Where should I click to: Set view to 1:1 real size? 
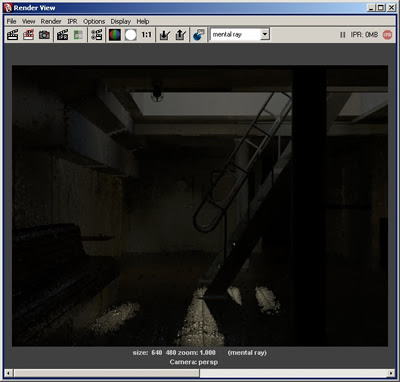(x=146, y=35)
